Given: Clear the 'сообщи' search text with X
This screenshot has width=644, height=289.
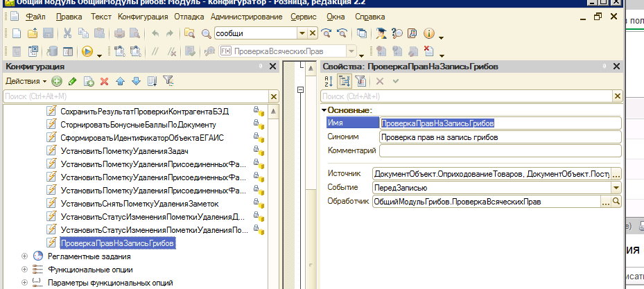Looking at the screenshot, I should pos(313,33).
